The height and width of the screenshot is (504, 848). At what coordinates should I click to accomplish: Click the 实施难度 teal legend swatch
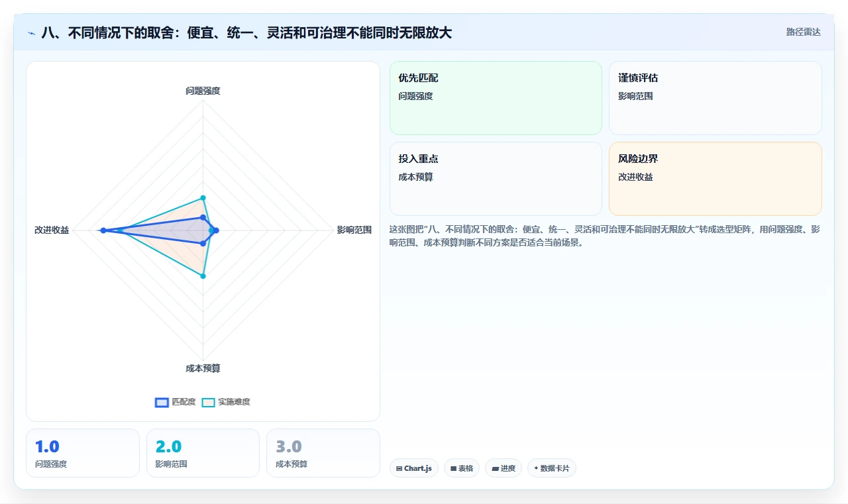(208, 403)
